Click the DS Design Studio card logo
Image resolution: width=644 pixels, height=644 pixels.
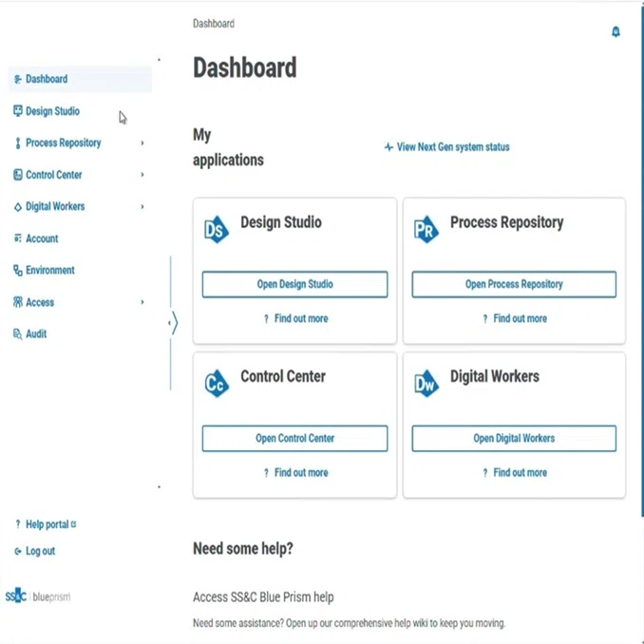pos(217,230)
